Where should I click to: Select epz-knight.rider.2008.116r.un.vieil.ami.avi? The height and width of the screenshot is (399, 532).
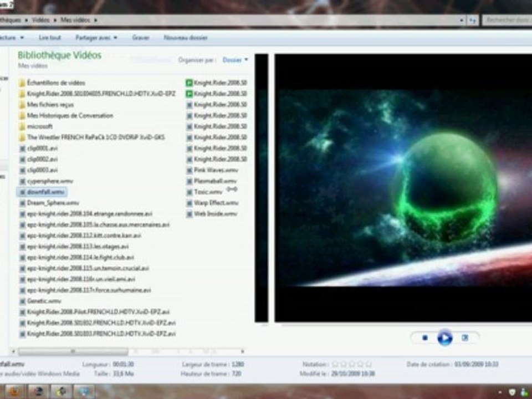[x=81, y=279]
